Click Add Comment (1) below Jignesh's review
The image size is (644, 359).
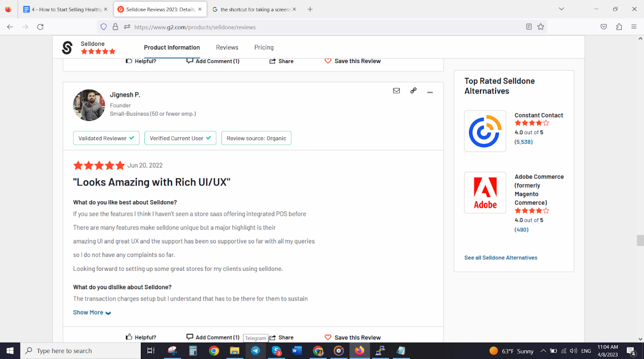click(x=213, y=337)
